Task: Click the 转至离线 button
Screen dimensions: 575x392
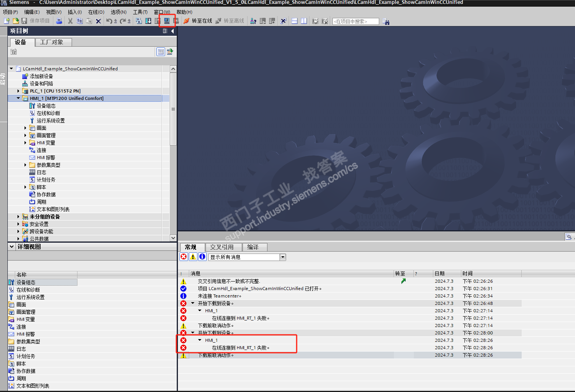Action: click(230, 21)
